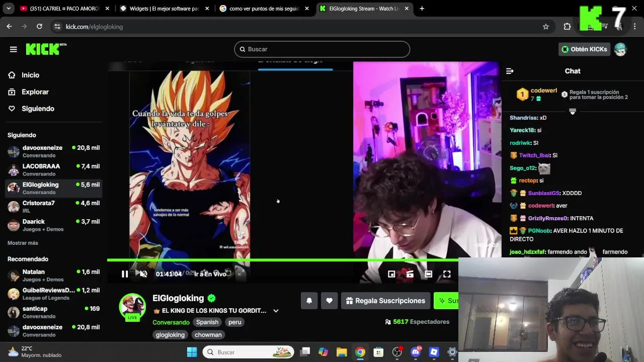Click the taskbar Buscar field
The image size is (644, 362).
(249, 352)
